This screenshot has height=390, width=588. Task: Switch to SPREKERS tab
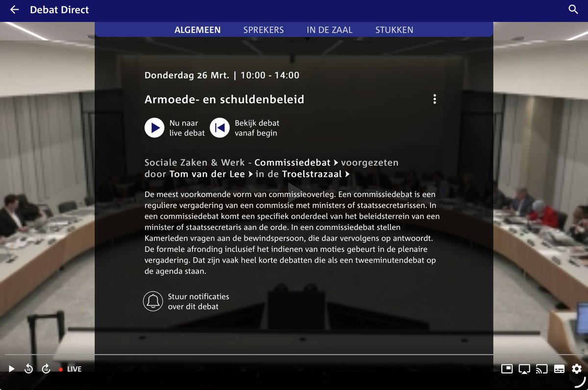click(264, 30)
